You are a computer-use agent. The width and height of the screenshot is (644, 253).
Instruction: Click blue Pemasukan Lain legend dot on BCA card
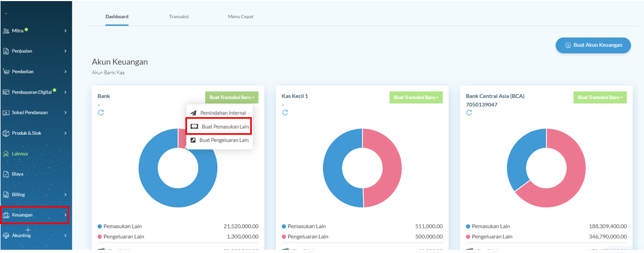(x=468, y=226)
